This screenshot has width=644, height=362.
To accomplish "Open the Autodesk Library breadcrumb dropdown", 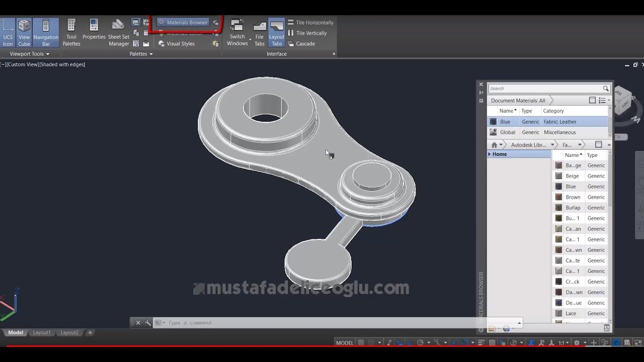I will click(552, 145).
